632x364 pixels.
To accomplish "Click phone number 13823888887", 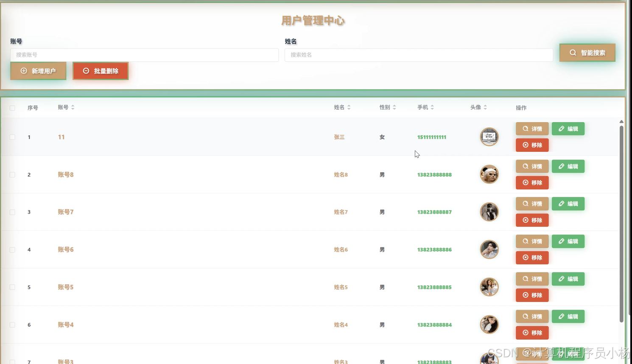I will tap(434, 212).
